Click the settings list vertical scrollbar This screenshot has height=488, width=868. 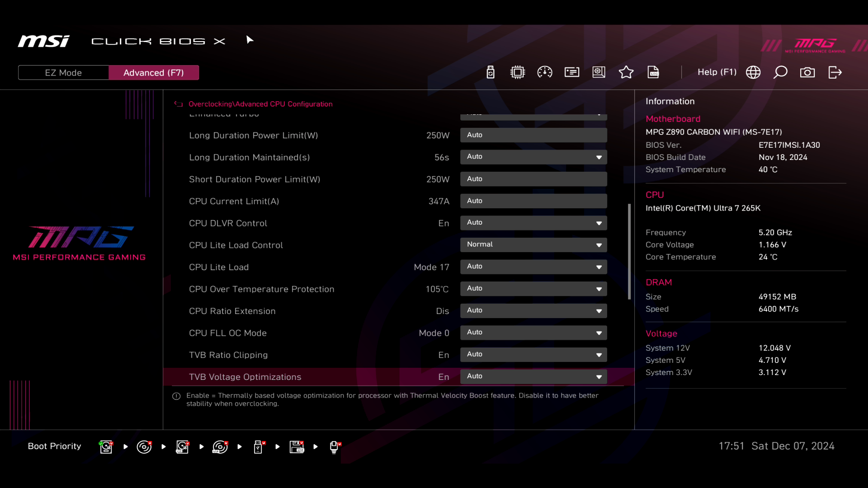[629, 251]
